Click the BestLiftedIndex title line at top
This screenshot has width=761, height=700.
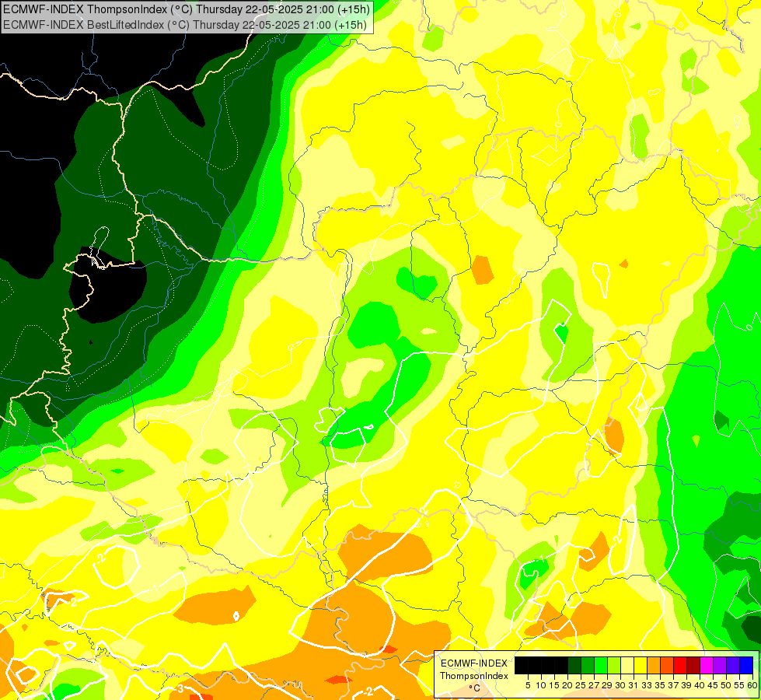click(185, 25)
